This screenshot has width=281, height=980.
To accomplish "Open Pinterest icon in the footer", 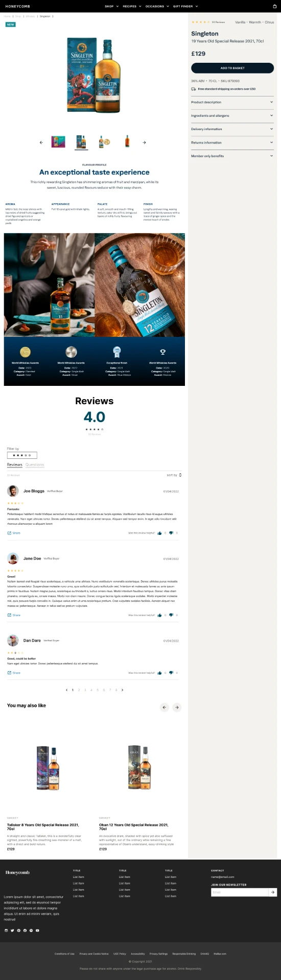I will coord(18,930).
